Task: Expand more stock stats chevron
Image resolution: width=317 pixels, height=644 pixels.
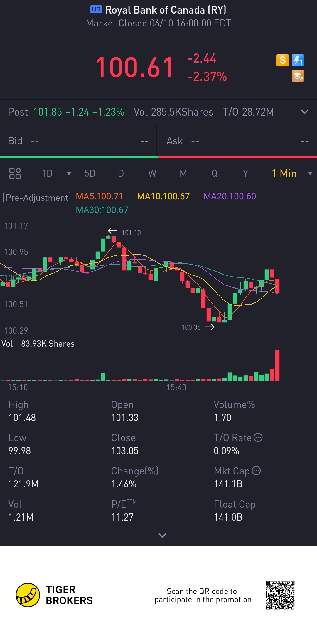Action: click(x=162, y=536)
